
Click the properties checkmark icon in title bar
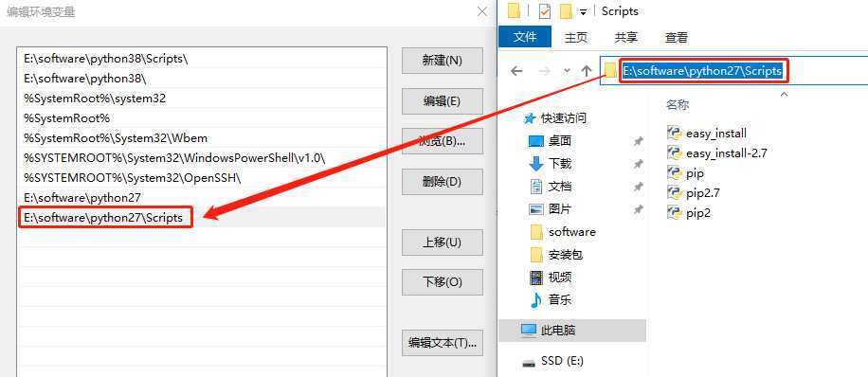tap(545, 11)
